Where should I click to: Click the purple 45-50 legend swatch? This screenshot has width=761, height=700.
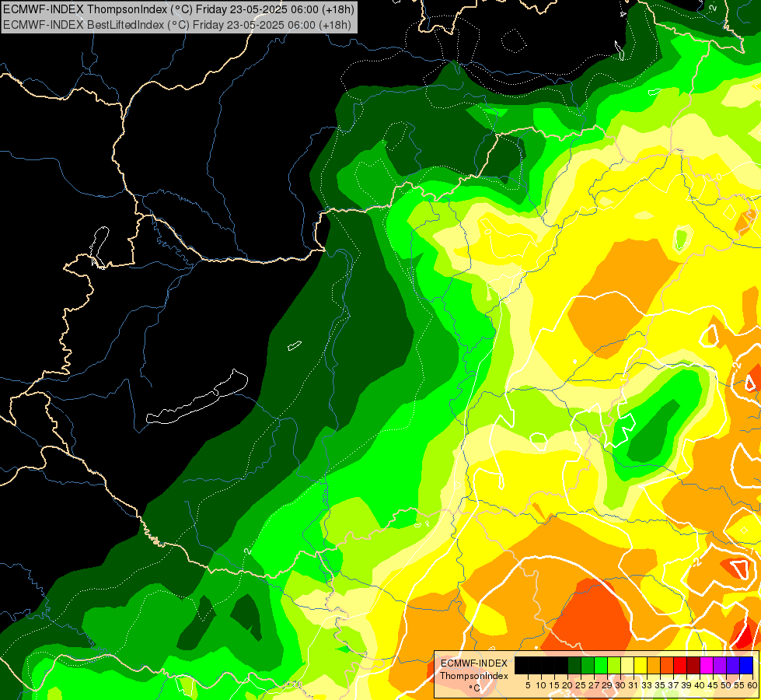coord(720,665)
